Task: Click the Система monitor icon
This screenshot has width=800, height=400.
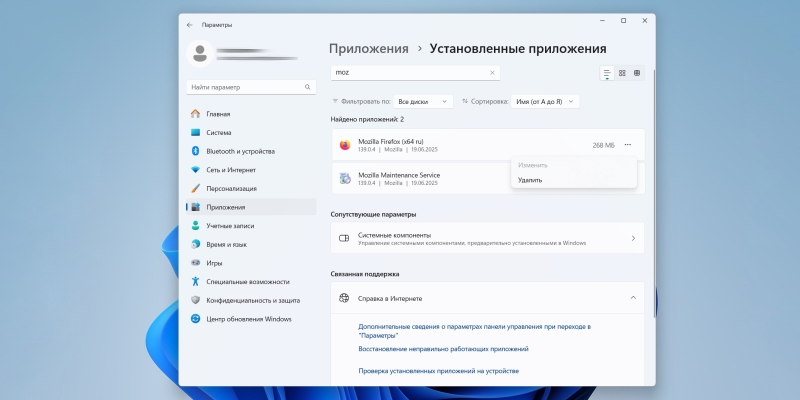Action: click(x=195, y=133)
